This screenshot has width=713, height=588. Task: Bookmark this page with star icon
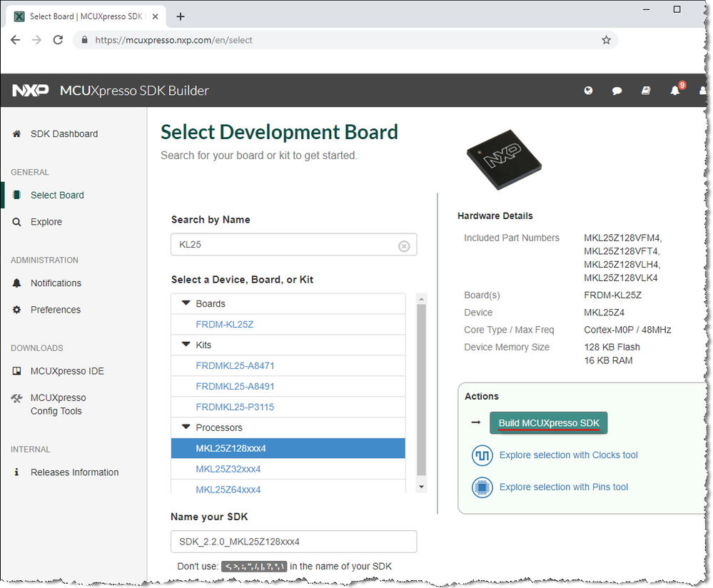coord(606,40)
